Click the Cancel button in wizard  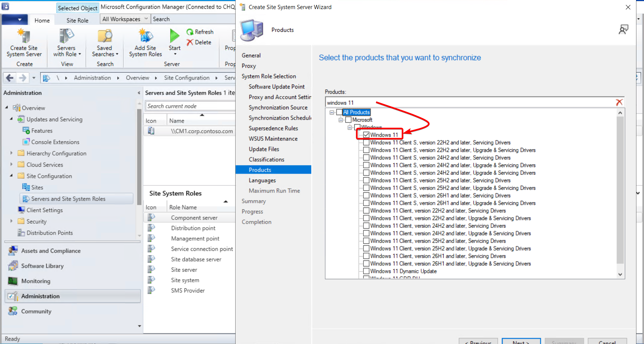pos(607,341)
